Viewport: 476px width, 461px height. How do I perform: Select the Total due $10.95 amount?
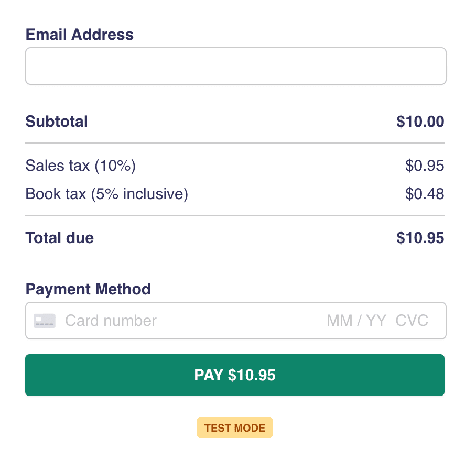pyautogui.click(x=420, y=238)
